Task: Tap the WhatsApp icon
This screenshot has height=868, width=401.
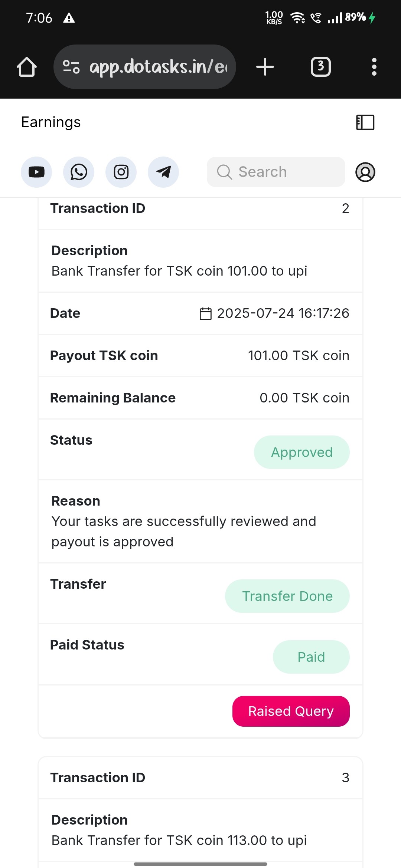Action: (79, 172)
